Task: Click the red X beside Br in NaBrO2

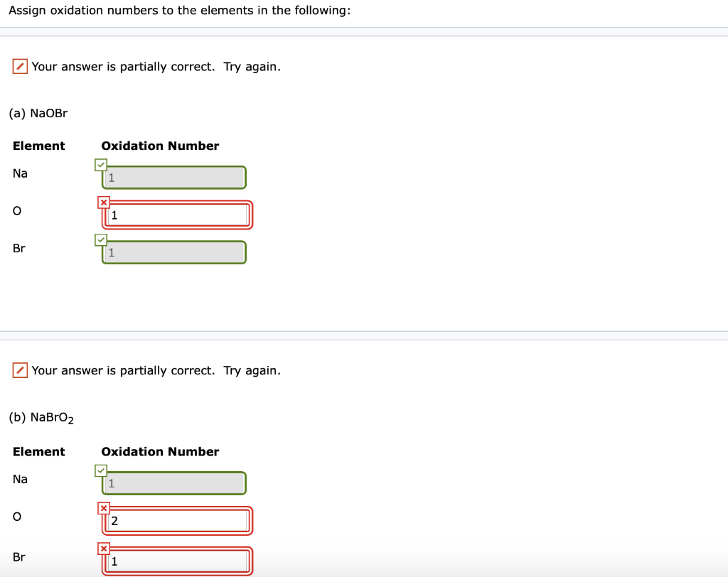Action: point(103,548)
